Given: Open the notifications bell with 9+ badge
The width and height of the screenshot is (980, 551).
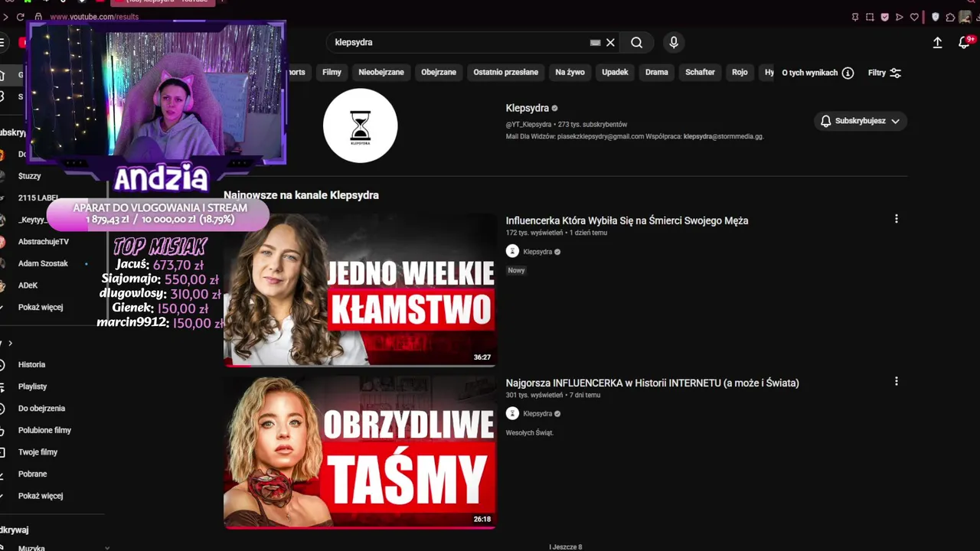Looking at the screenshot, I should tap(965, 43).
